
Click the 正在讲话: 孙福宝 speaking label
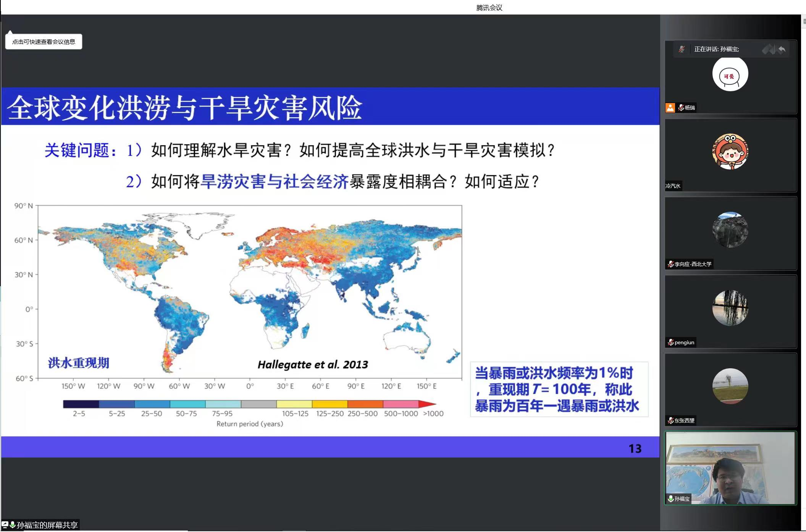coord(716,49)
